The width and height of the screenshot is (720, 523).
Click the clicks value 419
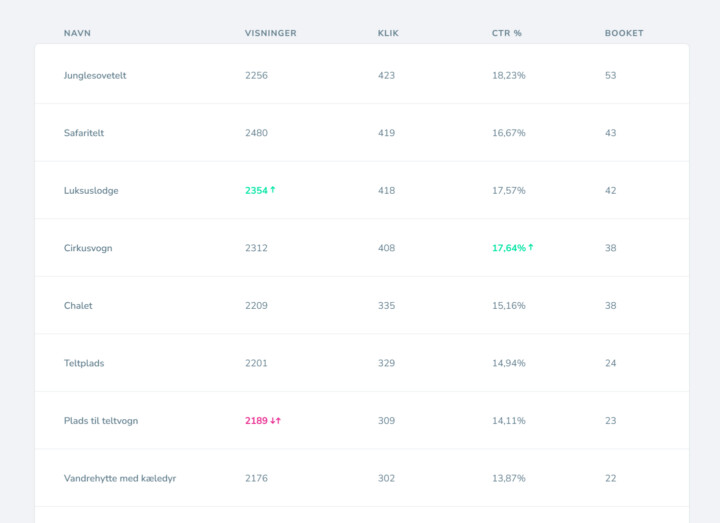386,133
